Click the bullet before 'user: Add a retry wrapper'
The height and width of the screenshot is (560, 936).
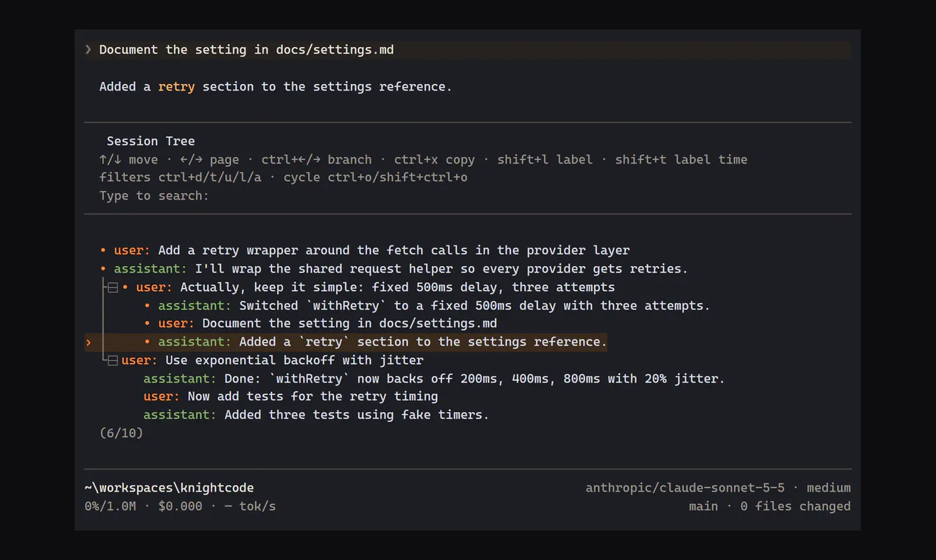tap(103, 251)
